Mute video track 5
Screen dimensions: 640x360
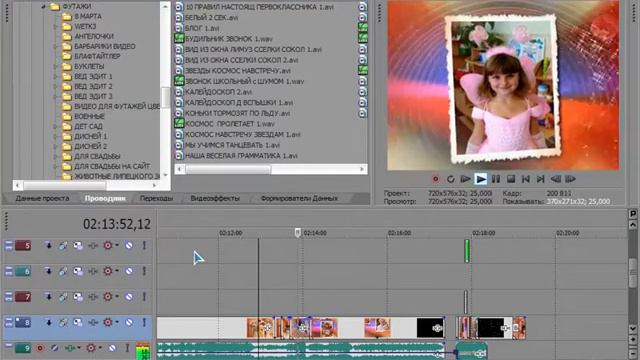129,246
